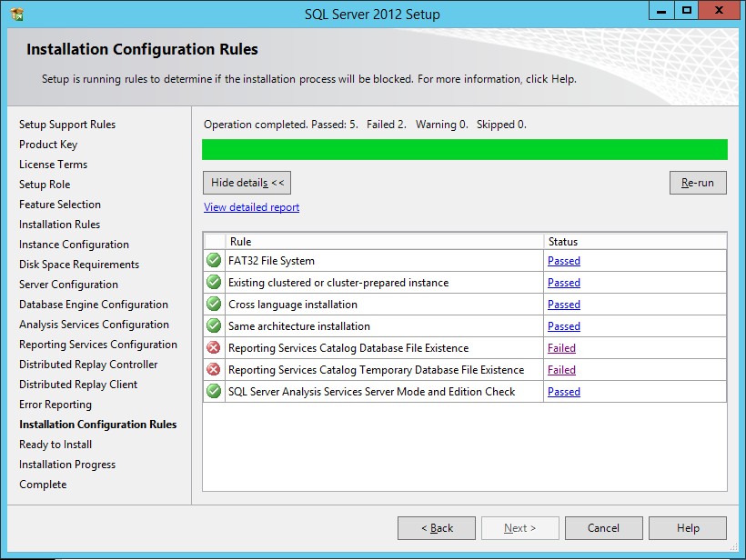Screen dimensions: 746x560
Task: Close the SQL Server 2012 Setup window
Action: click(719, 11)
